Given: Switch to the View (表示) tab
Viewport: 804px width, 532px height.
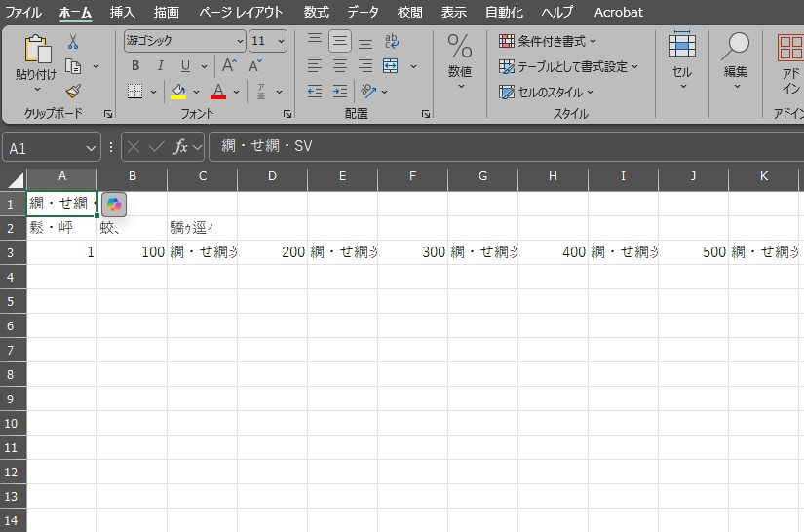Looking at the screenshot, I should (x=454, y=12).
